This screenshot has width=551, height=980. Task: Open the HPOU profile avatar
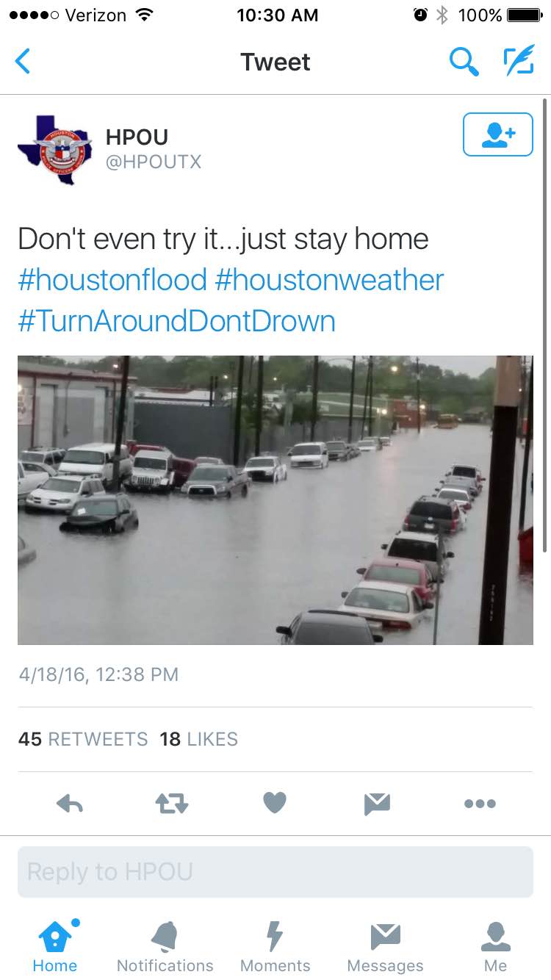pyautogui.click(x=55, y=149)
